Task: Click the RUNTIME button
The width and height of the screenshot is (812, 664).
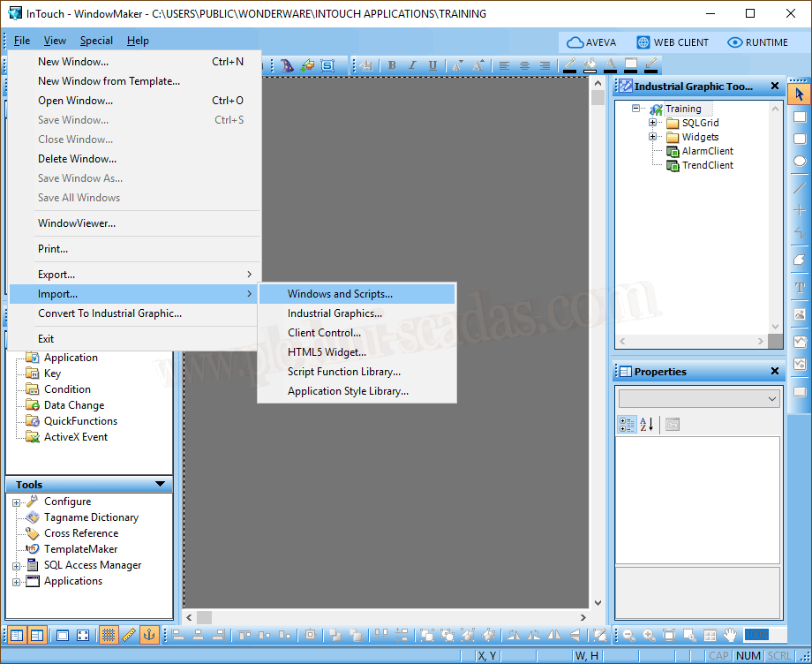Action: pos(757,42)
